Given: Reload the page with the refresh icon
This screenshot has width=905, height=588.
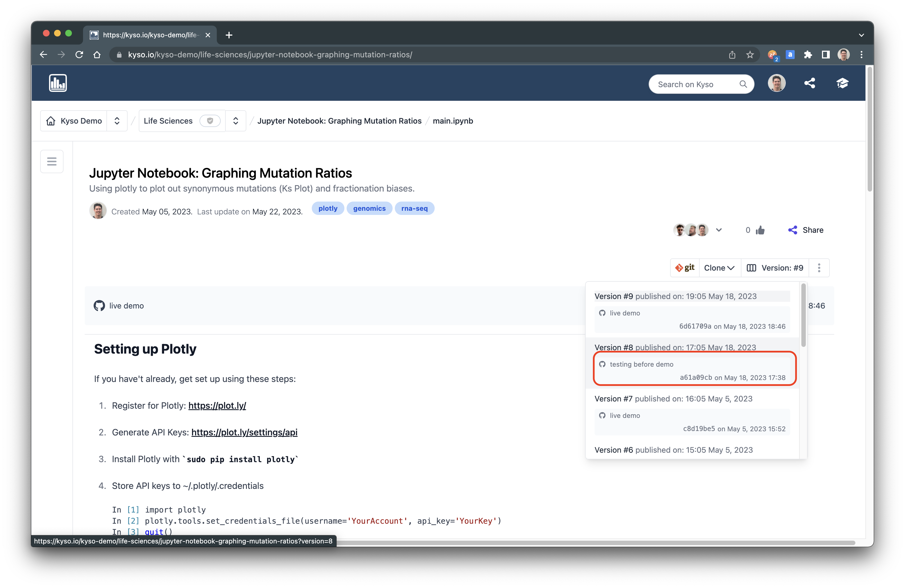Looking at the screenshot, I should tap(79, 55).
